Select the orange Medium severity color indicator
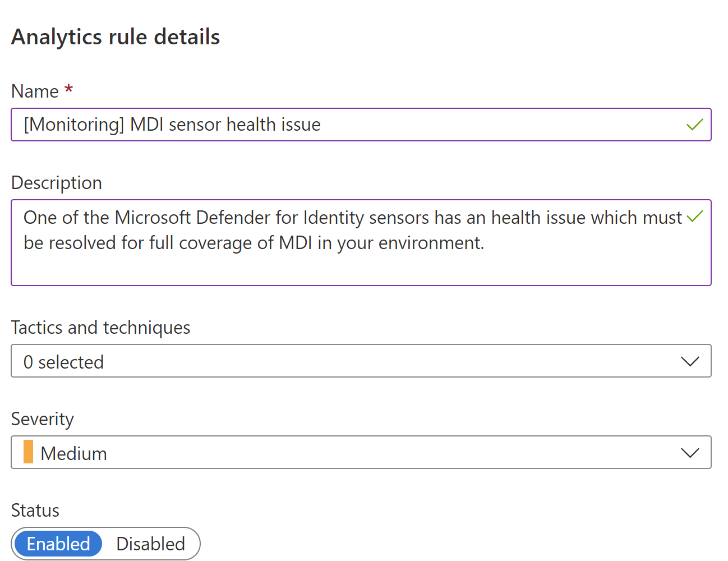This screenshot has width=728, height=561. 28,452
